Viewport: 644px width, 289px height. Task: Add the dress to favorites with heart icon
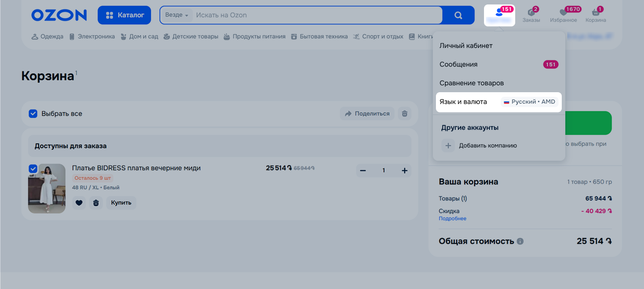pos(79,203)
